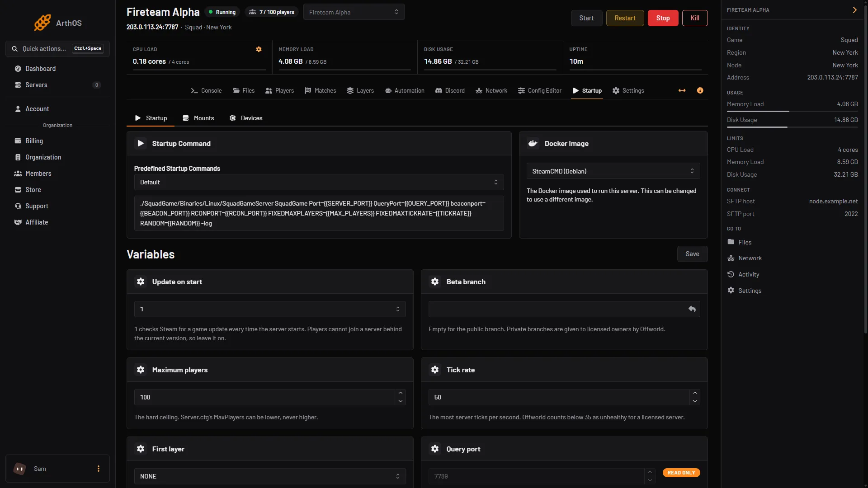Click the ArthOS logo
The width and height of the screenshot is (868, 488).
click(x=58, y=23)
